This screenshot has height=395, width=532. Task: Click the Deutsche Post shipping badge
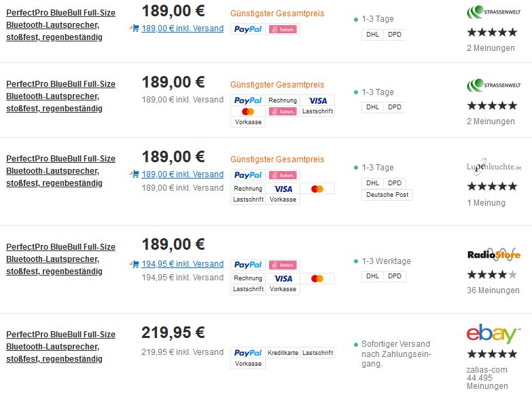387,195
